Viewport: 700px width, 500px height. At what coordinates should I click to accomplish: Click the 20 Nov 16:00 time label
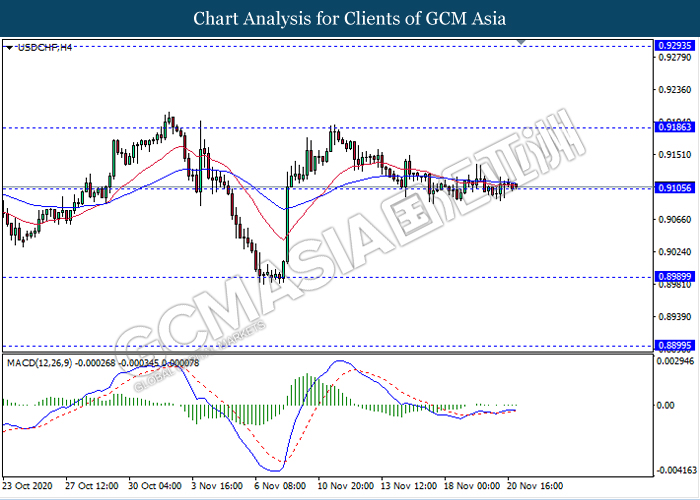[536, 485]
